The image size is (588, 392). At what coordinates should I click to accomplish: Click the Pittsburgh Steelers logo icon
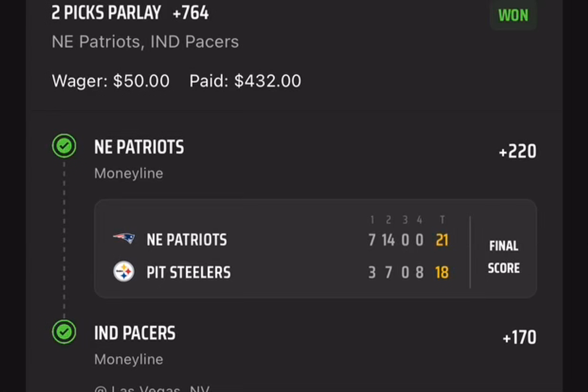click(124, 272)
